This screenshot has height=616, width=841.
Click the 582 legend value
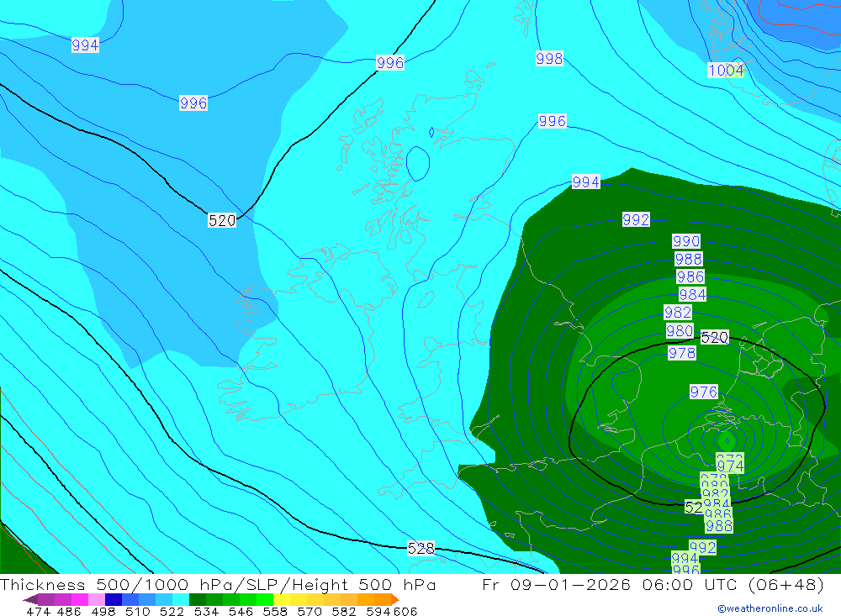coord(344,611)
